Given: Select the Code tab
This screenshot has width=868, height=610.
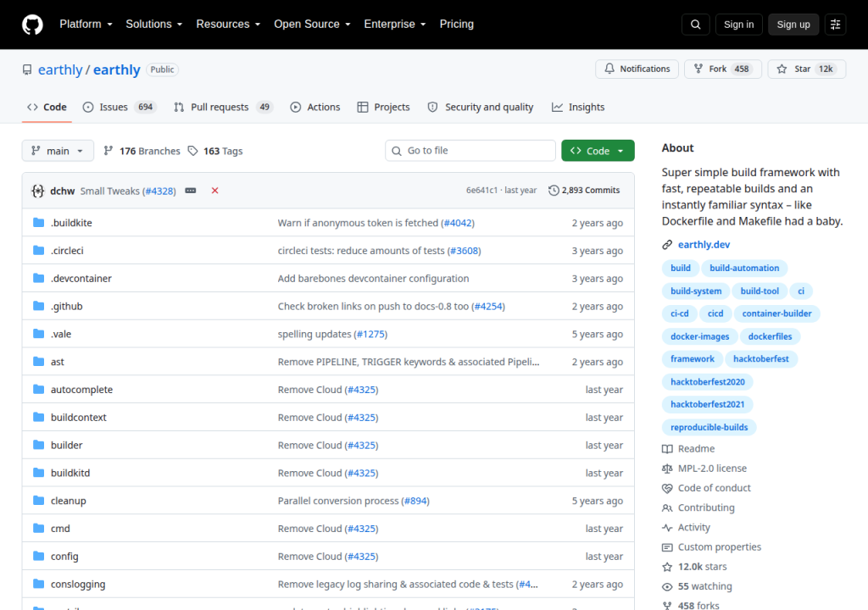Looking at the screenshot, I should (47, 108).
